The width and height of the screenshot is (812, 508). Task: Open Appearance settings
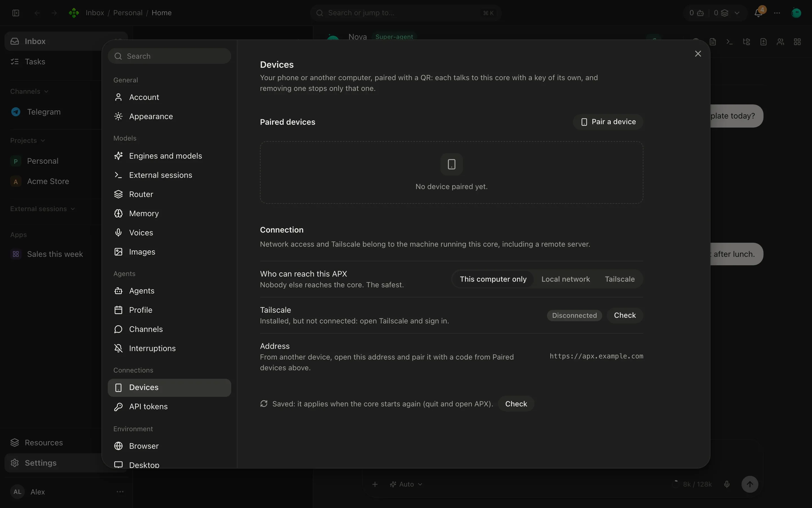coord(169,116)
